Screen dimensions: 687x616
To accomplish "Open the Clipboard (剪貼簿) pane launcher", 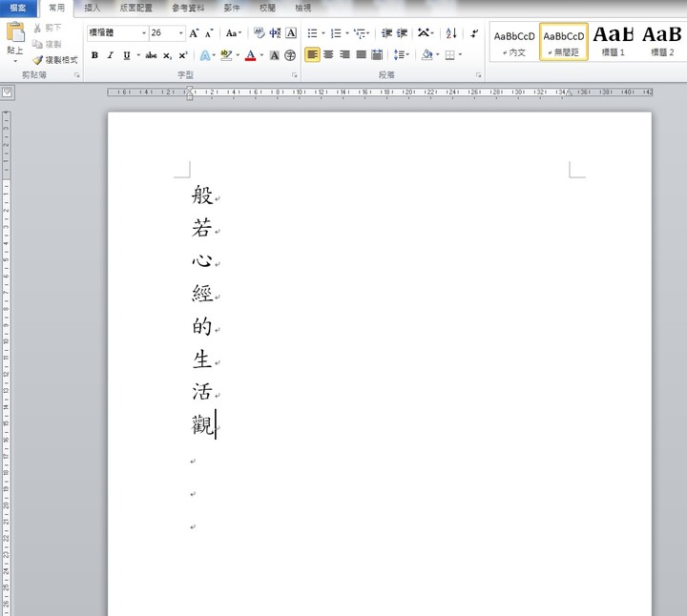I will 77,75.
